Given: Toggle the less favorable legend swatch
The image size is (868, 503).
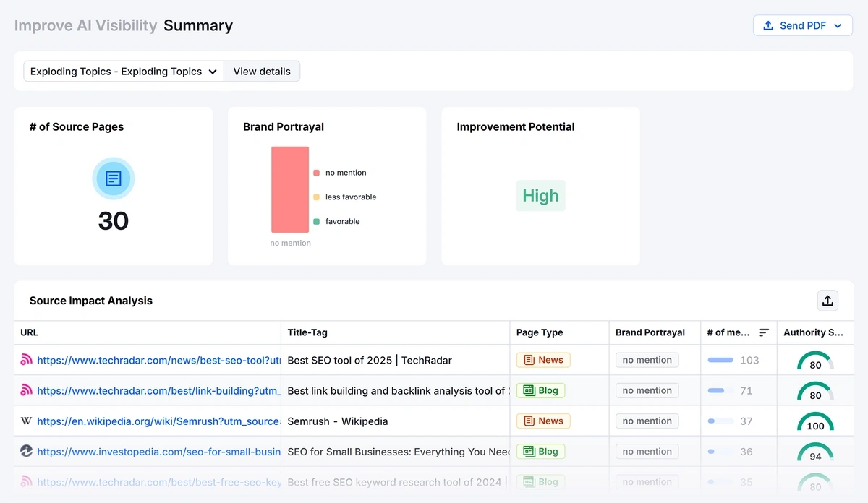Looking at the screenshot, I should (x=317, y=197).
